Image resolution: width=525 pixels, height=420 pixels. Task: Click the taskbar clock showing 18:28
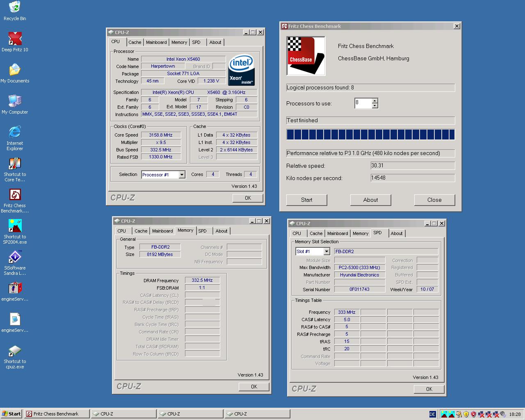click(x=515, y=414)
